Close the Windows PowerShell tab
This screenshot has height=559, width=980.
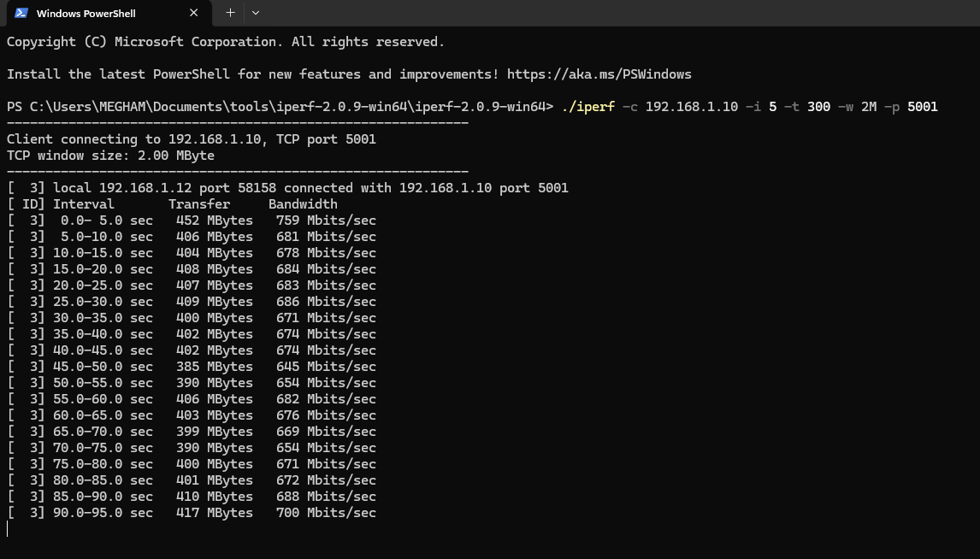(194, 13)
